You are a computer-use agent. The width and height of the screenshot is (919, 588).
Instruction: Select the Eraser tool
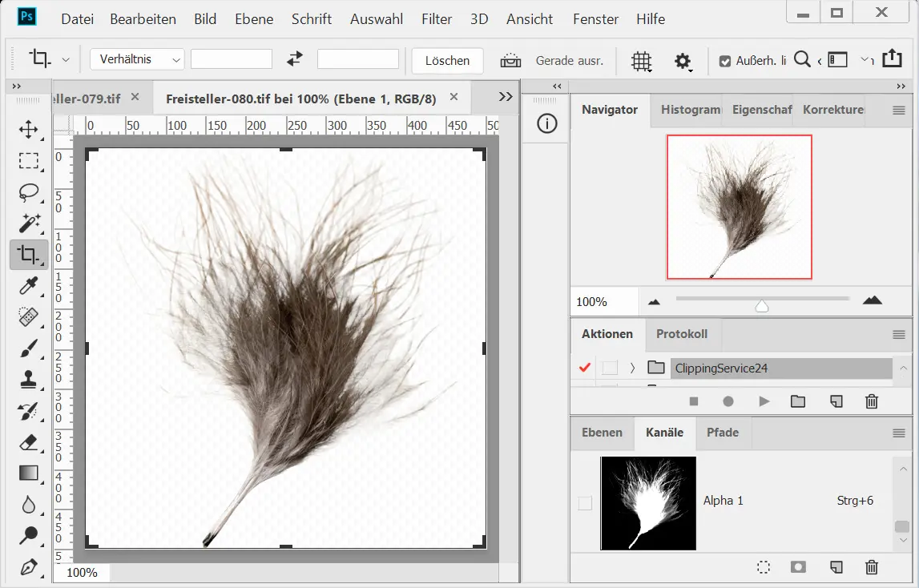pyautogui.click(x=29, y=442)
